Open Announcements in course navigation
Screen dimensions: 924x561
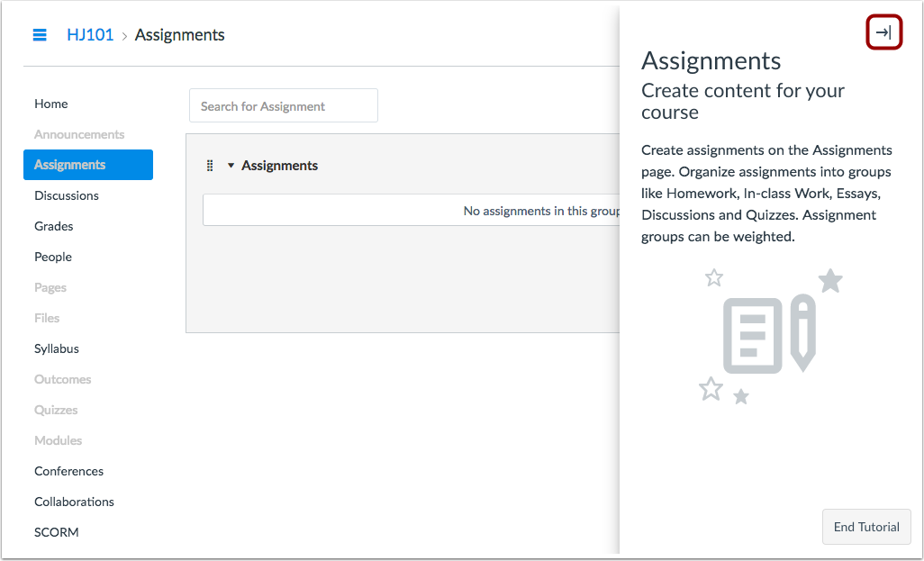79,134
